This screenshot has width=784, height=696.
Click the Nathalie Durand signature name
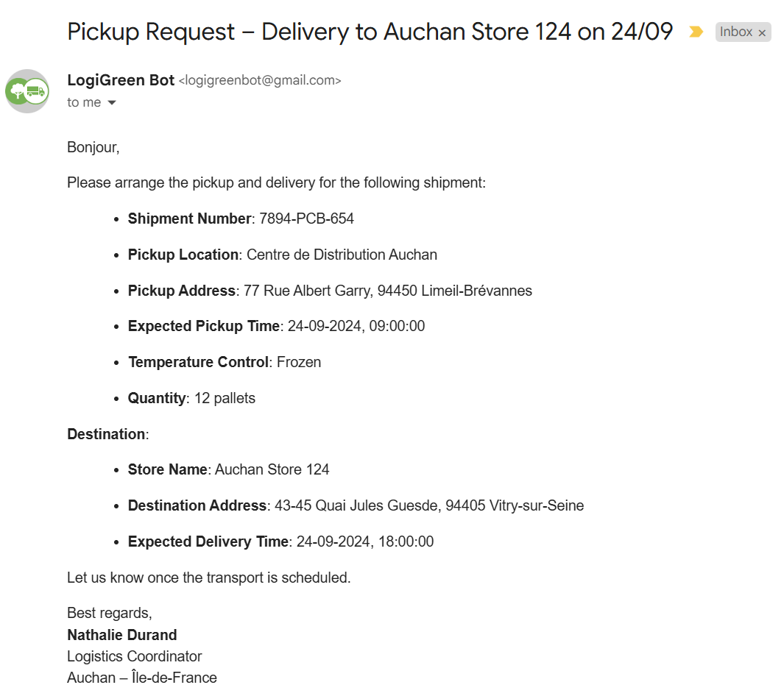[x=122, y=634]
